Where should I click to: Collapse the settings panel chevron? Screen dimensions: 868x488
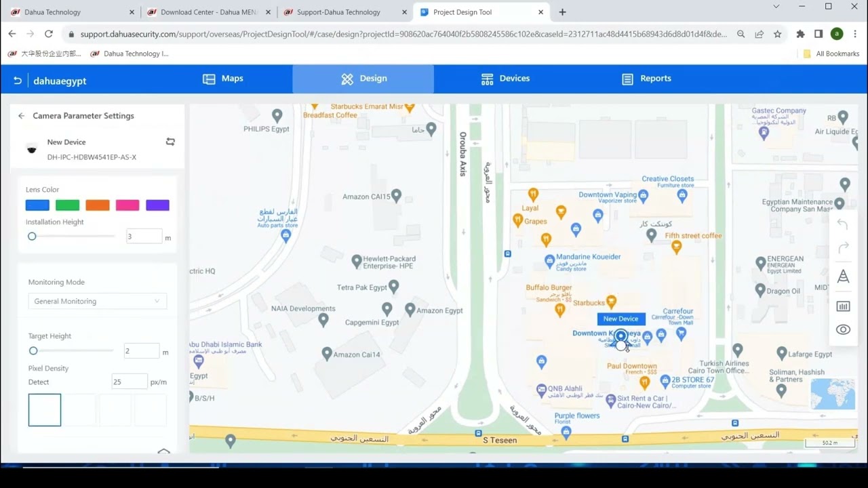coord(163,451)
